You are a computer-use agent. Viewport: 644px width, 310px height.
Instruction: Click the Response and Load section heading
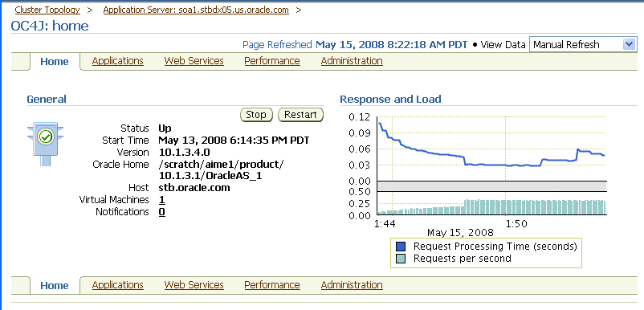point(390,99)
